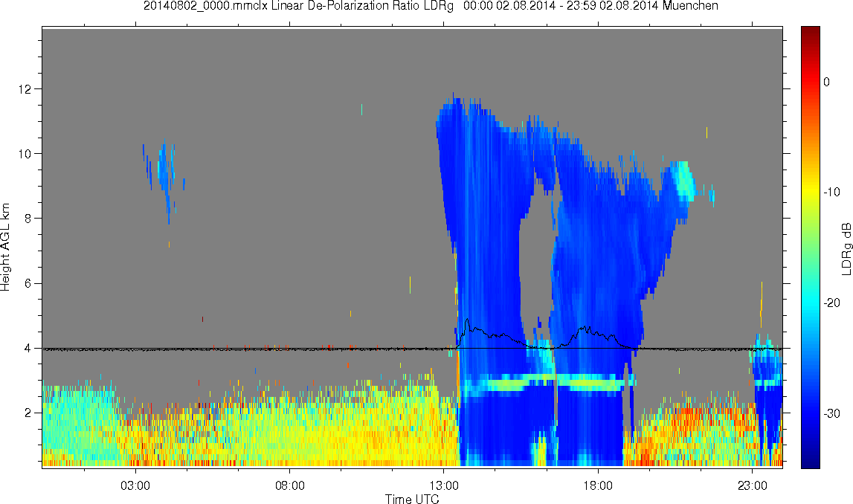Click the plot title text at top
Screen dimensions: 853x504
[x=431, y=6]
